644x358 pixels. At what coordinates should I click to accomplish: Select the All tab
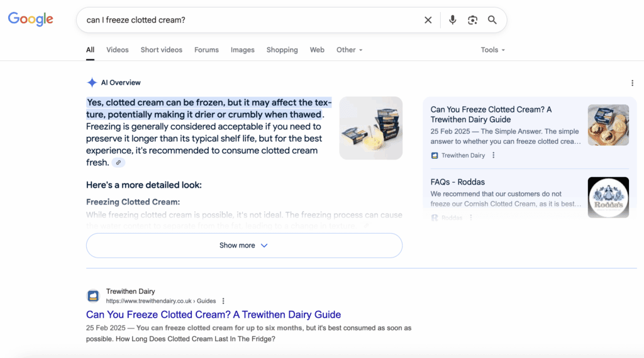tap(90, 50)
